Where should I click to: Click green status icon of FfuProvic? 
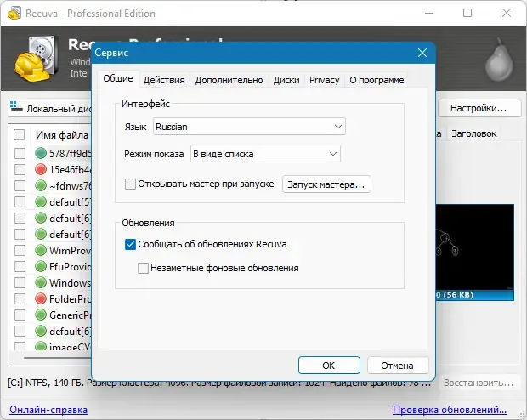41,266
